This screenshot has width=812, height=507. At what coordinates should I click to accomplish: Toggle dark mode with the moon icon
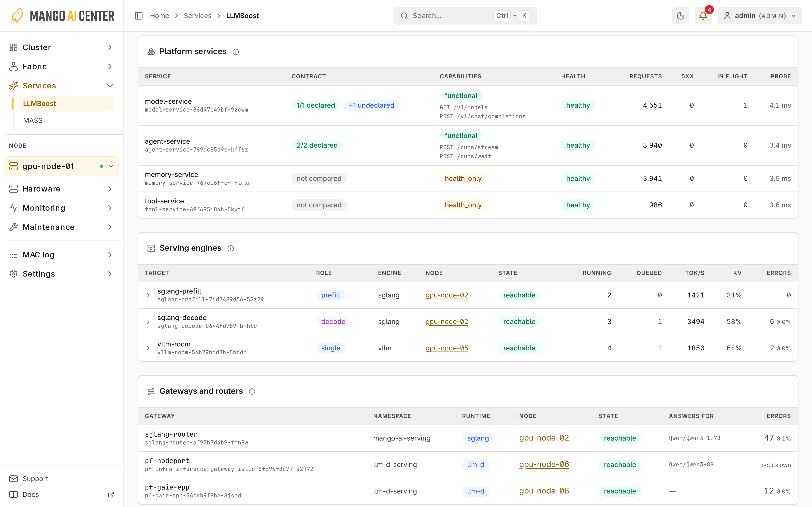click(680, 16)
